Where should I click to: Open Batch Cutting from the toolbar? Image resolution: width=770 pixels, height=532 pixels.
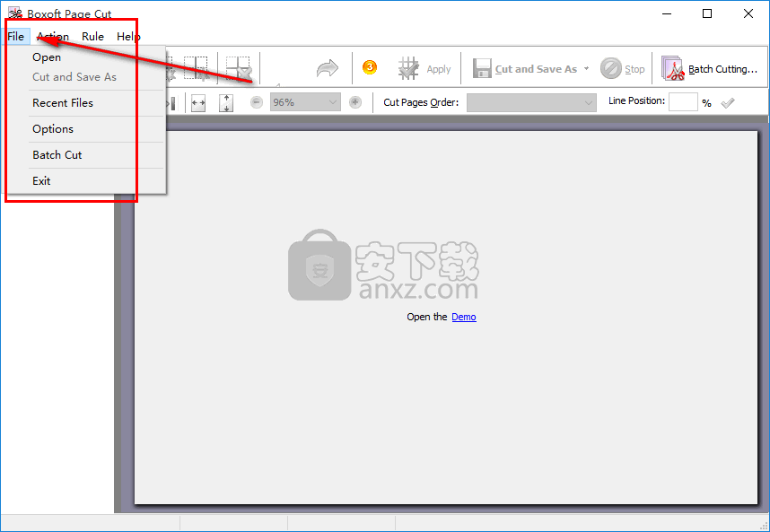coord(709,69)
